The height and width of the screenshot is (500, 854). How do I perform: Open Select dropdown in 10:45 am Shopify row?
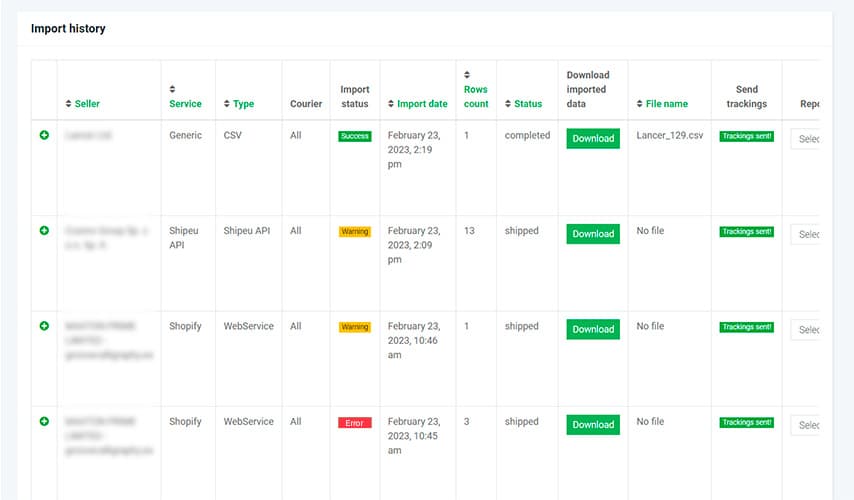pos(806,425)
